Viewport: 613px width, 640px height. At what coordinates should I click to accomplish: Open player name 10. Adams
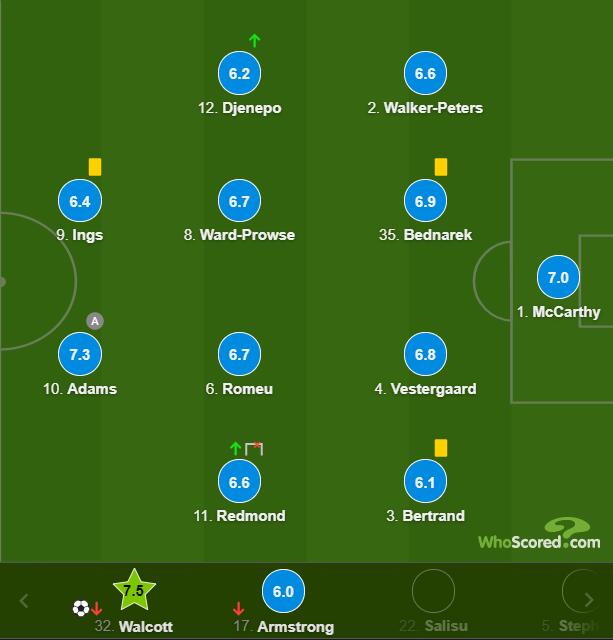(x=80, y=389)
